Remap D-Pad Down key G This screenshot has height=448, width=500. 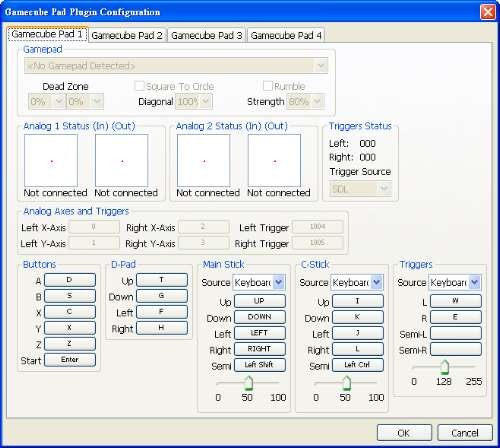162,296
